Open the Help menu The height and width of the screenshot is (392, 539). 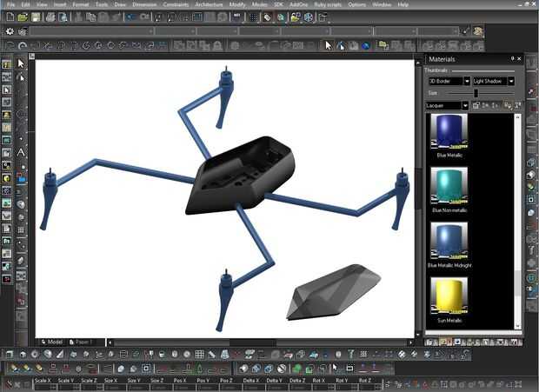403,5
